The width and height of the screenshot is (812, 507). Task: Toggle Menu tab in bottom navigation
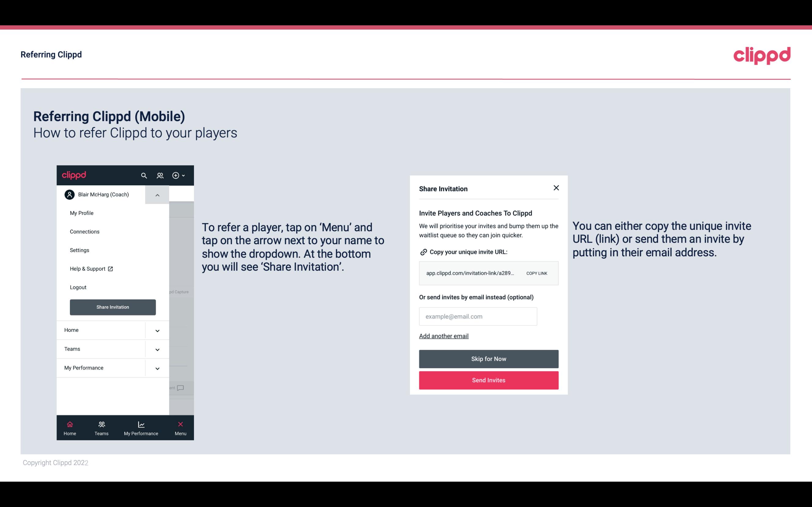[x=180, y=428]
